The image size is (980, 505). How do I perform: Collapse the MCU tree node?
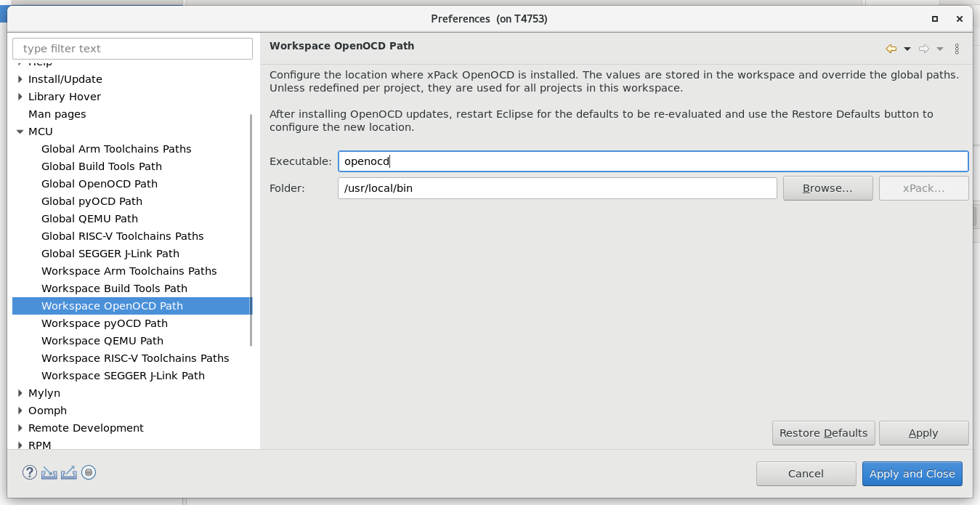(20, 132)
